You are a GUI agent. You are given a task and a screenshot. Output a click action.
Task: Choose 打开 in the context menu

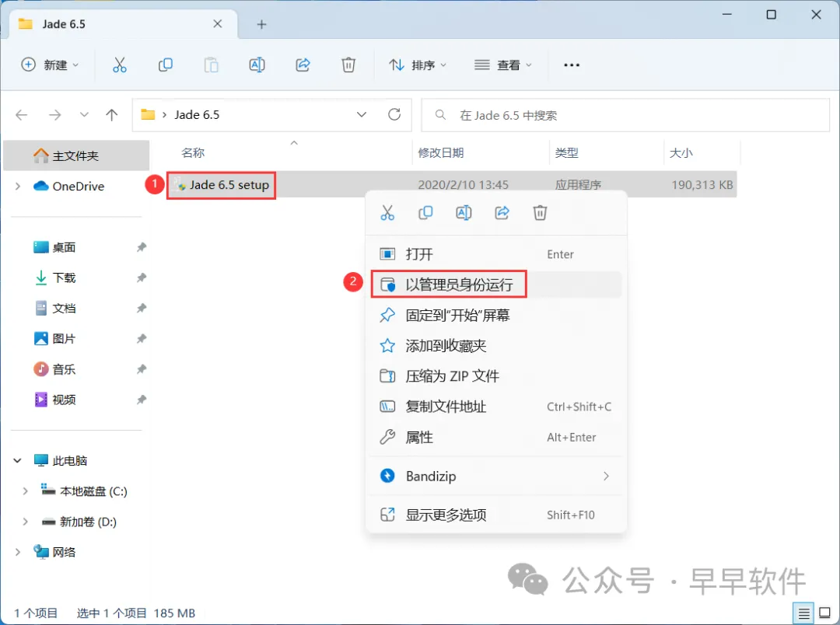(x=495, y=254)
